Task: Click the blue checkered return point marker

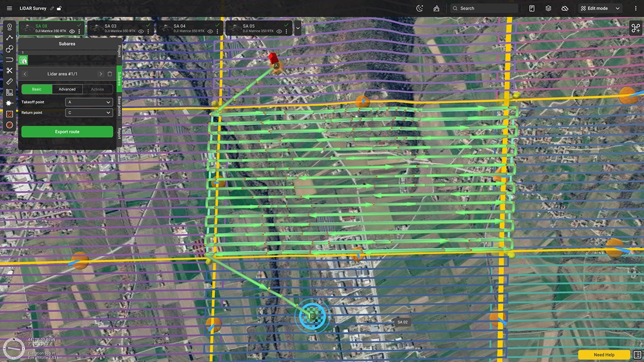Action: [x=312, y=316]
